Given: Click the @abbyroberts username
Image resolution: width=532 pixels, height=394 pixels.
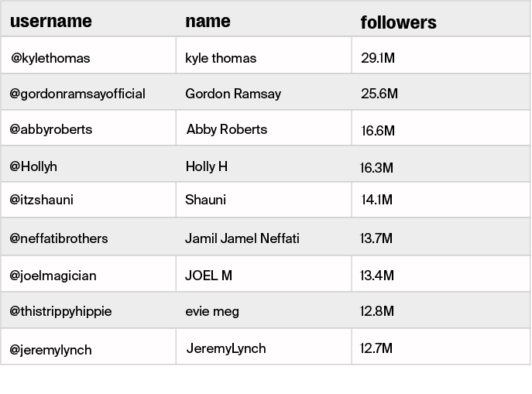Looking at the screenshot, I should (x=51, y=129).
